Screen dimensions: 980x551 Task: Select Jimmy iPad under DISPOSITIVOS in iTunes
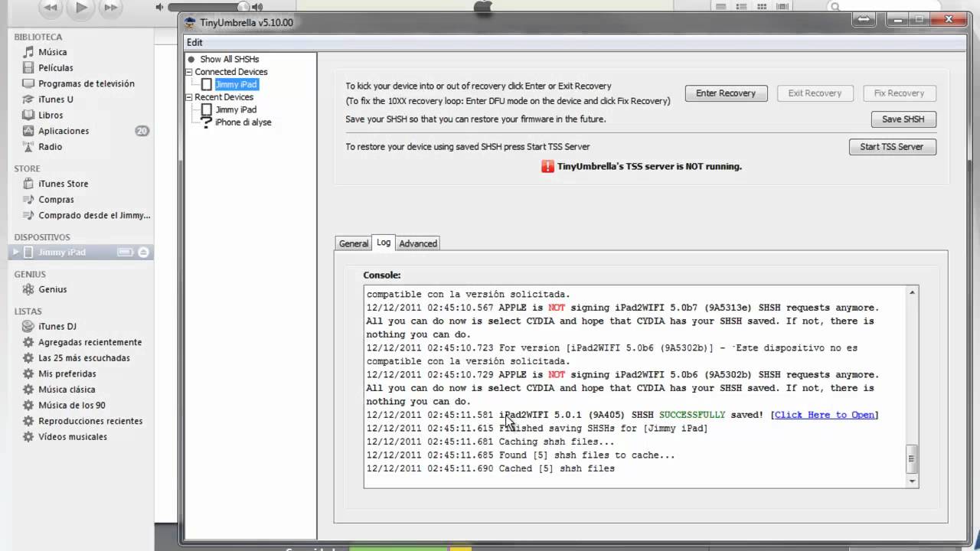tap(61, 253)
